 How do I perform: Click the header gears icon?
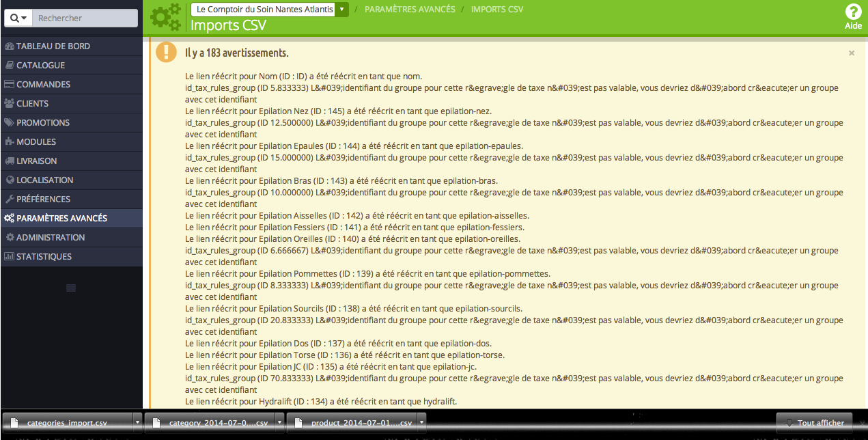166,17
